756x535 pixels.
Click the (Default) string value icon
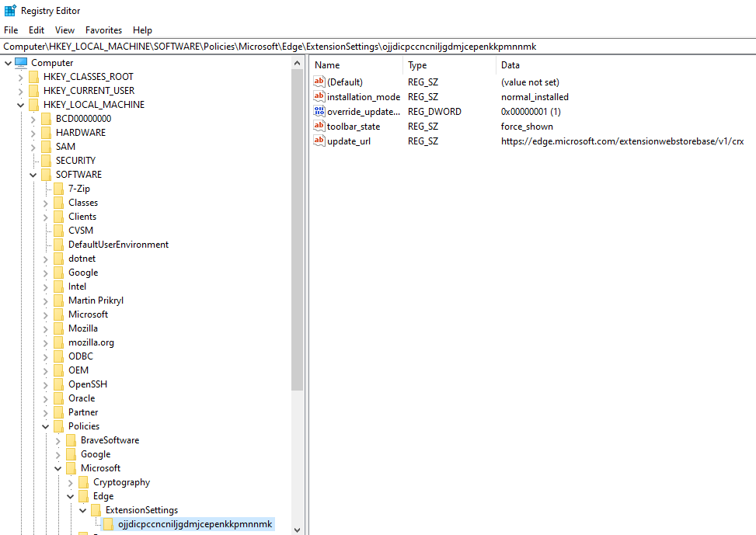point(319,82)
